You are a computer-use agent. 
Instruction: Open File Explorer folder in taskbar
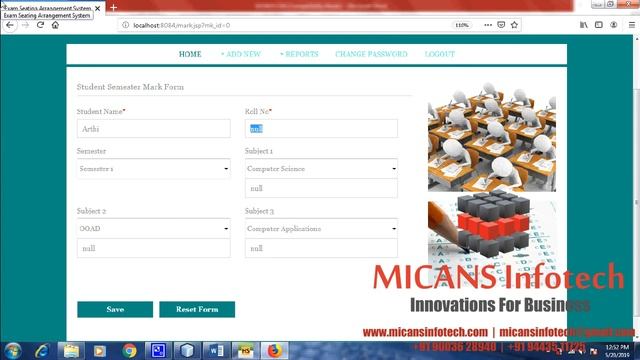[71, 351]
